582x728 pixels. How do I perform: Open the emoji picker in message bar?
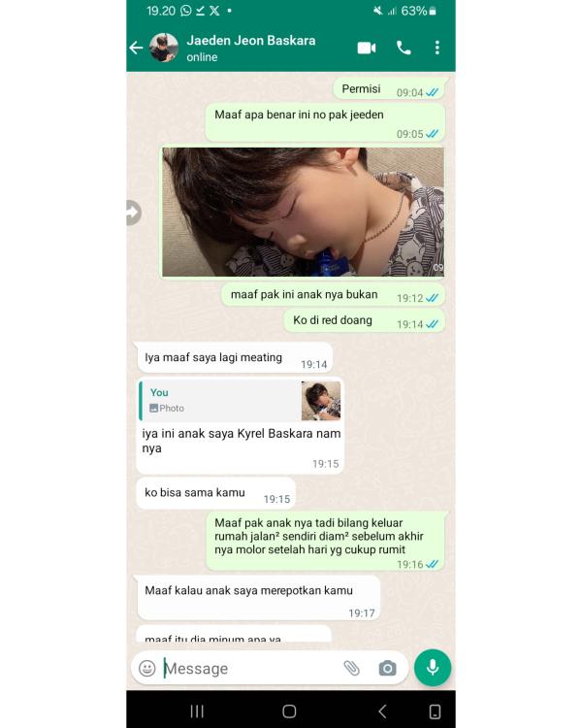click(x=147, y=668)
